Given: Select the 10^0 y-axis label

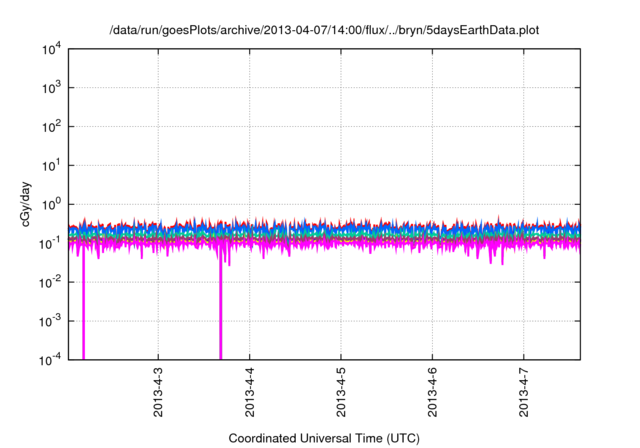Looking at the screenshot, I should pos(51,205).
